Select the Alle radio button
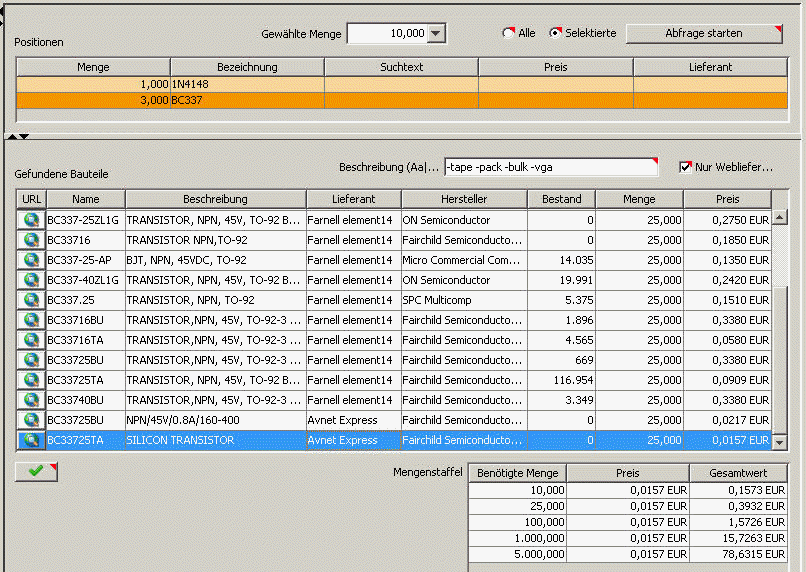 point(509,33)
